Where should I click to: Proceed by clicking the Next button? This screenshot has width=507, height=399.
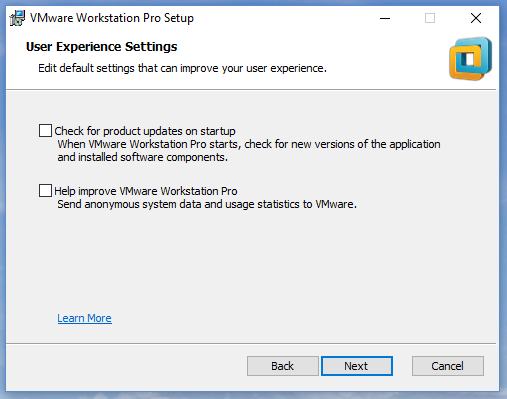pos(357,366)
